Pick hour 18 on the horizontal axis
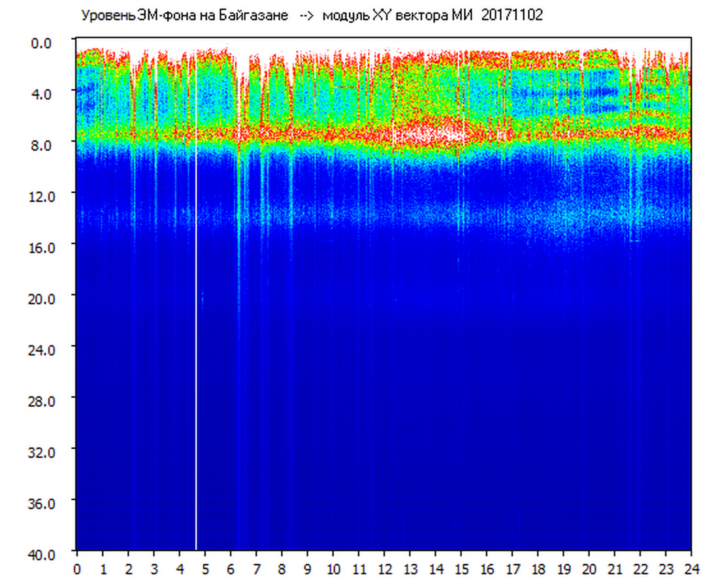The width and height of the screenshot is (716, 588). tap(538, 568)
